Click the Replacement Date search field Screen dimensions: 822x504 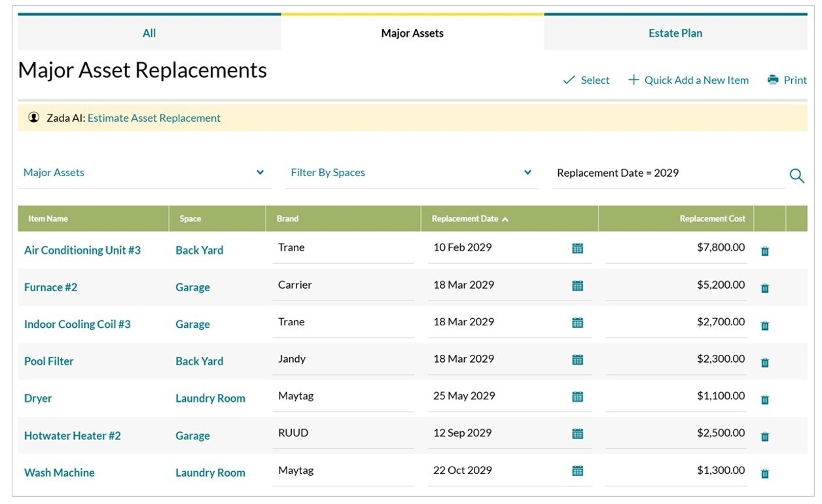coord(668,173)
